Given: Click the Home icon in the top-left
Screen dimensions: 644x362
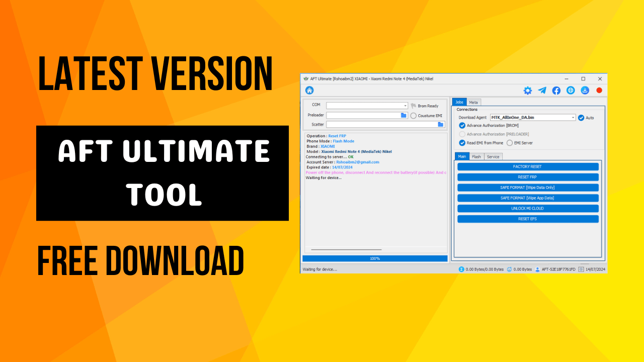Looking at the screenshot, I should tap(310, 90).
